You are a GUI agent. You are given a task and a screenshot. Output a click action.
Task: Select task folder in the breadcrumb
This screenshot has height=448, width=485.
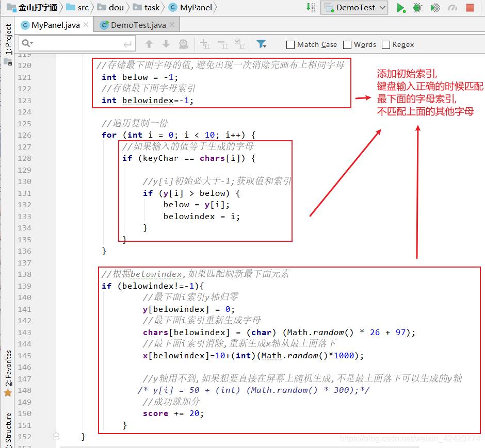coord(147,7)
